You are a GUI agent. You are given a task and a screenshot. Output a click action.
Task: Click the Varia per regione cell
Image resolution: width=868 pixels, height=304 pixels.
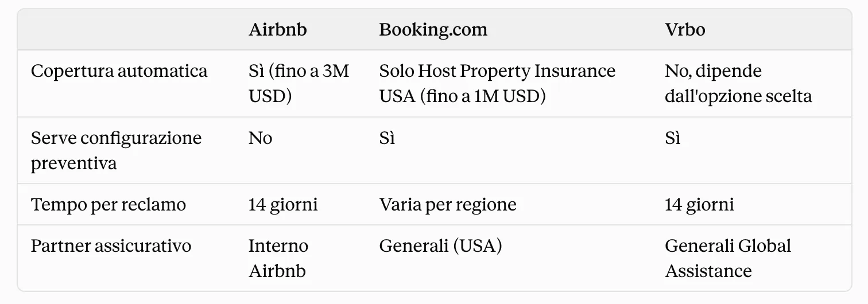click(x=448, y=205)
